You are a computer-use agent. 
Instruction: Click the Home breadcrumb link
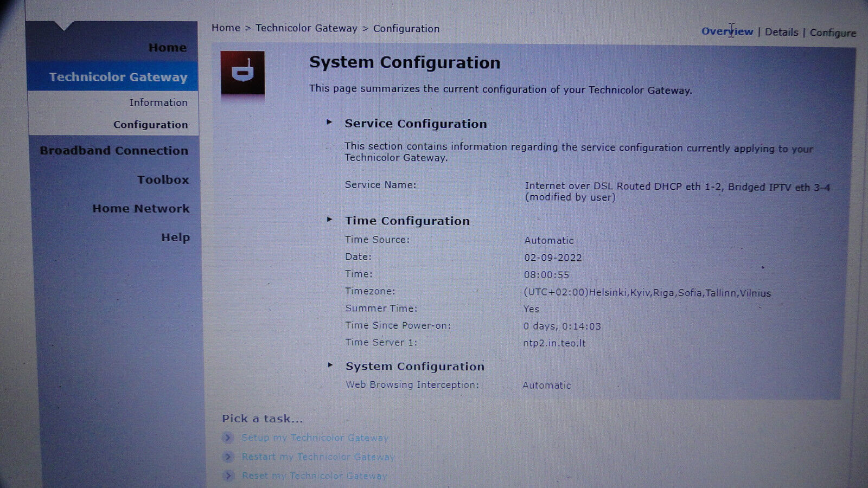point(226,28)
